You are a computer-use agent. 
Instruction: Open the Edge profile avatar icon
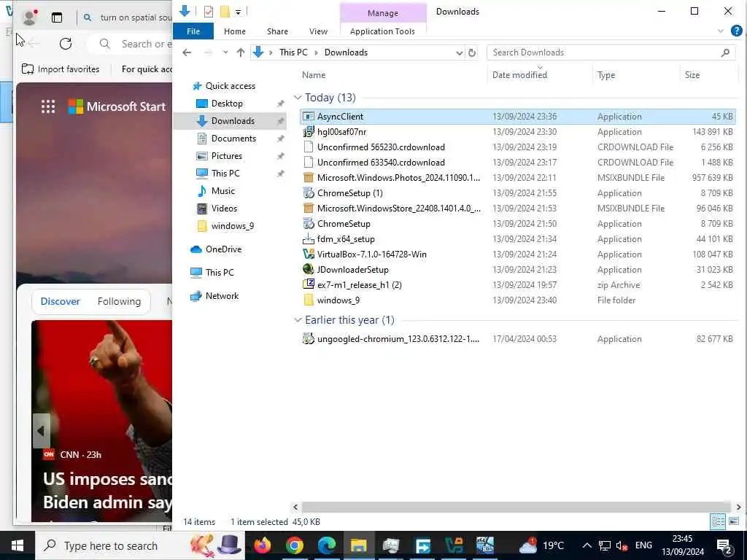point(29,17)
